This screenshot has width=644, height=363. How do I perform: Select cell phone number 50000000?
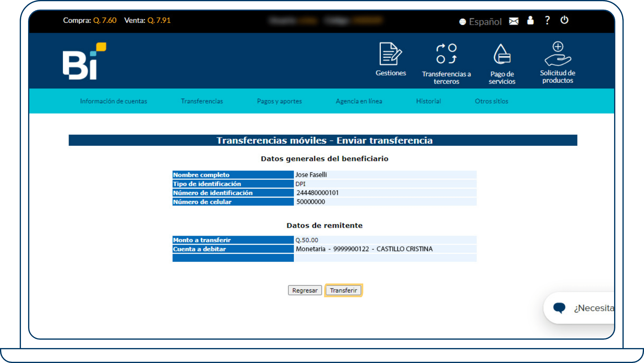311,202
